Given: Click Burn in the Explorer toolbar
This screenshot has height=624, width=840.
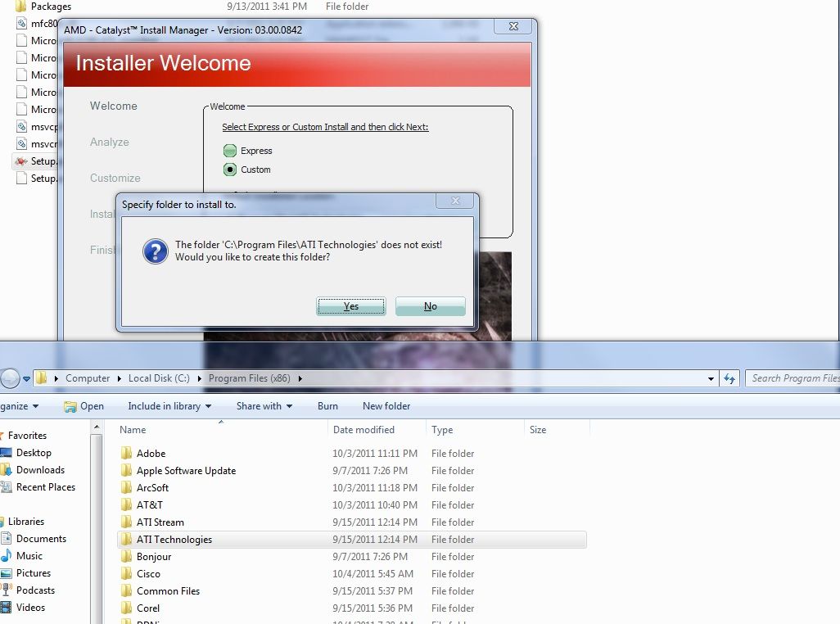Looking at the screenshot, I should coord(327,406).
